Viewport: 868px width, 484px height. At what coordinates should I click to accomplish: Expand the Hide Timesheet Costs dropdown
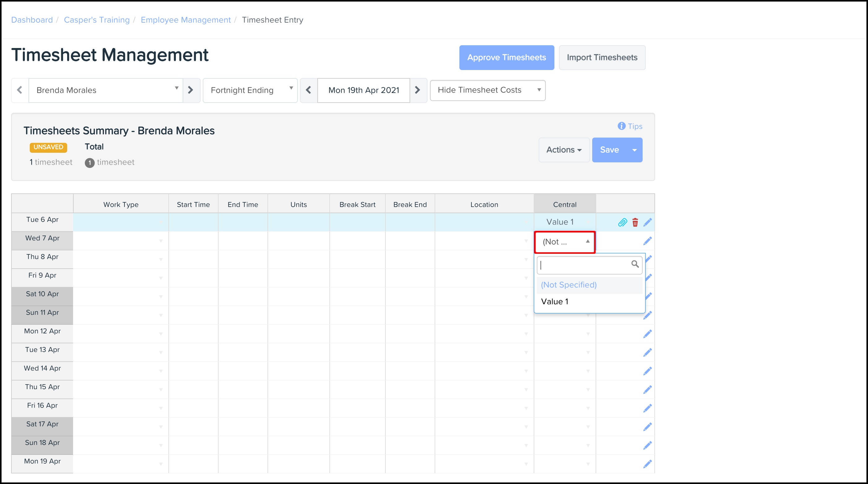pos(487,90)
